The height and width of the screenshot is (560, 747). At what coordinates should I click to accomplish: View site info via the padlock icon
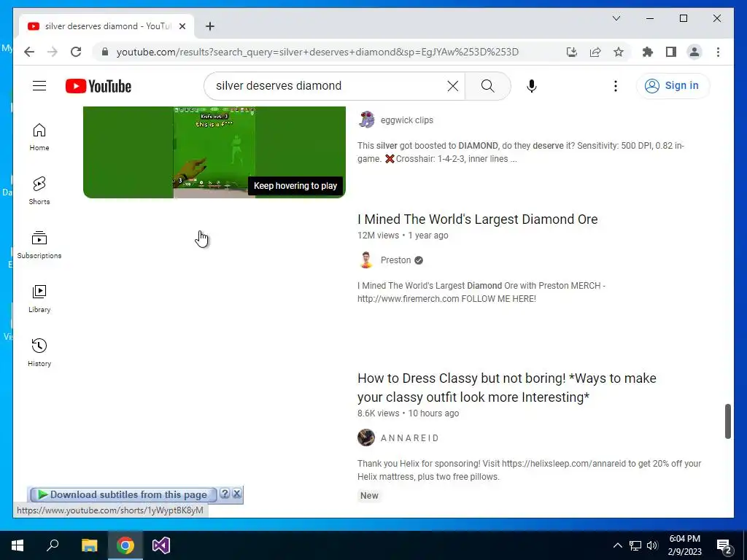point(105,52)
